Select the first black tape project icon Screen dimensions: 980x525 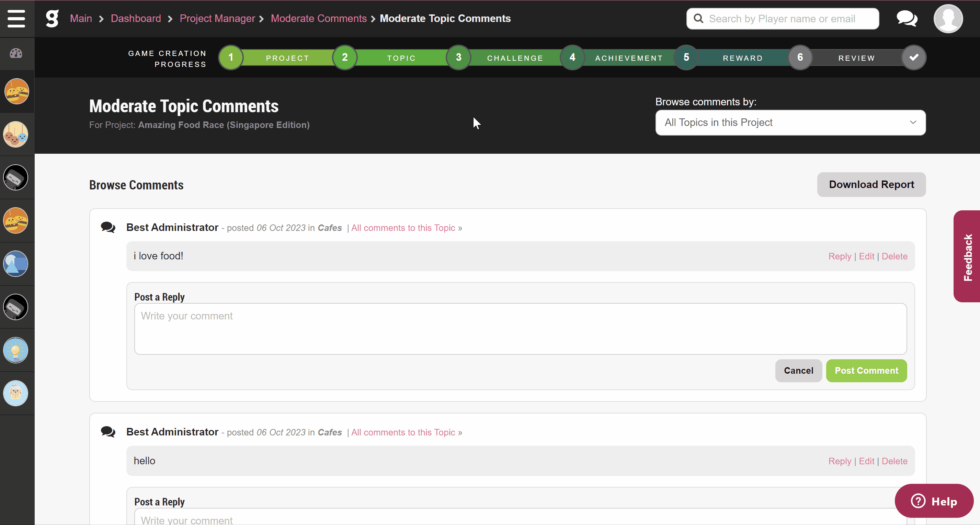pyautogui.click(x=16, y=177)
